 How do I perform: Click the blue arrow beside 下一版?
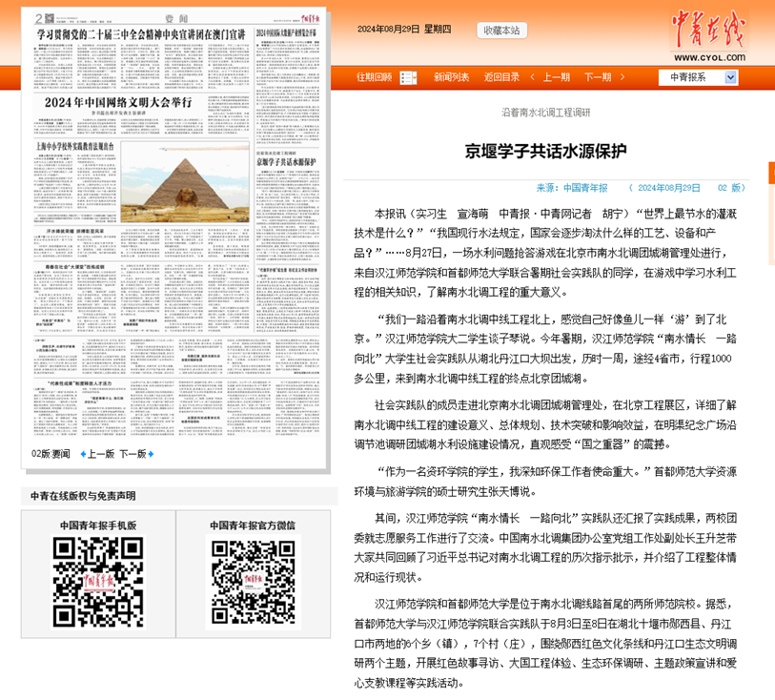[151, 454]
